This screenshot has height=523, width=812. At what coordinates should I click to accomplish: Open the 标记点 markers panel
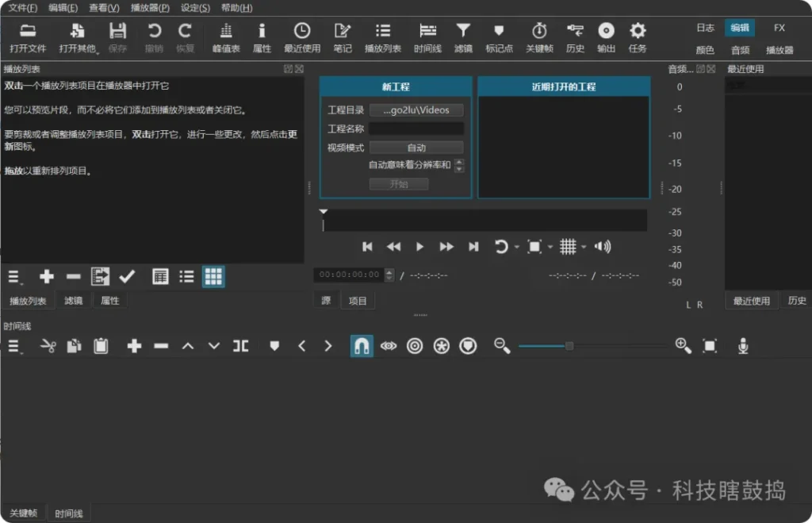[500, 38]
